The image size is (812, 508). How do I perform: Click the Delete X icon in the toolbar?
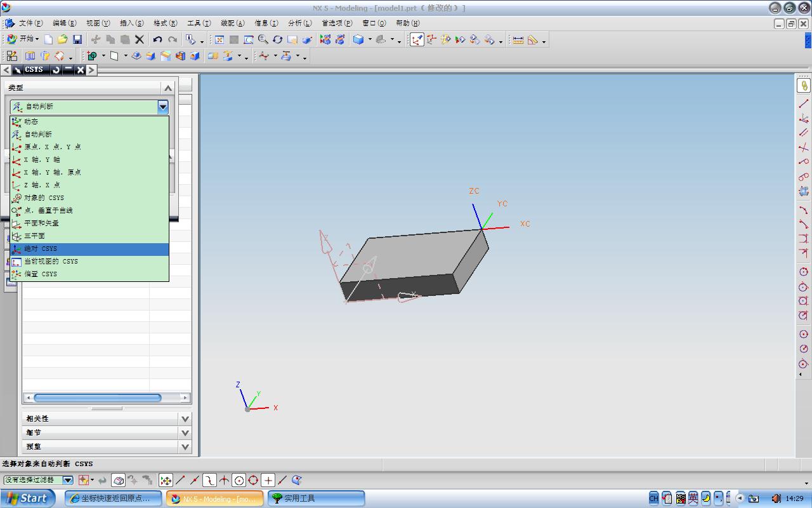140,39
